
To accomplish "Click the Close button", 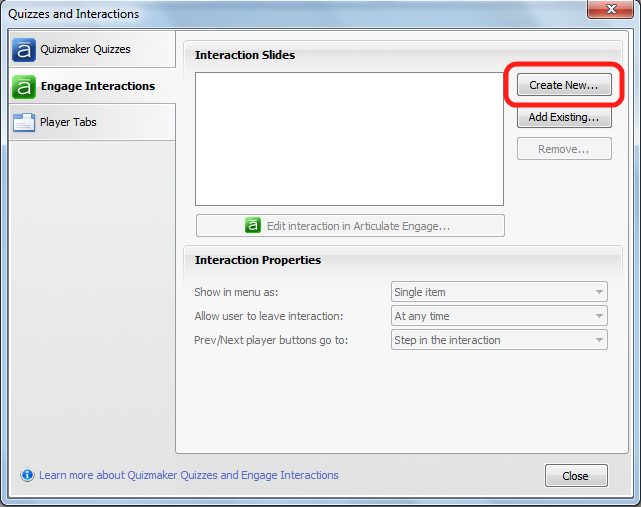I will (576, 476).
